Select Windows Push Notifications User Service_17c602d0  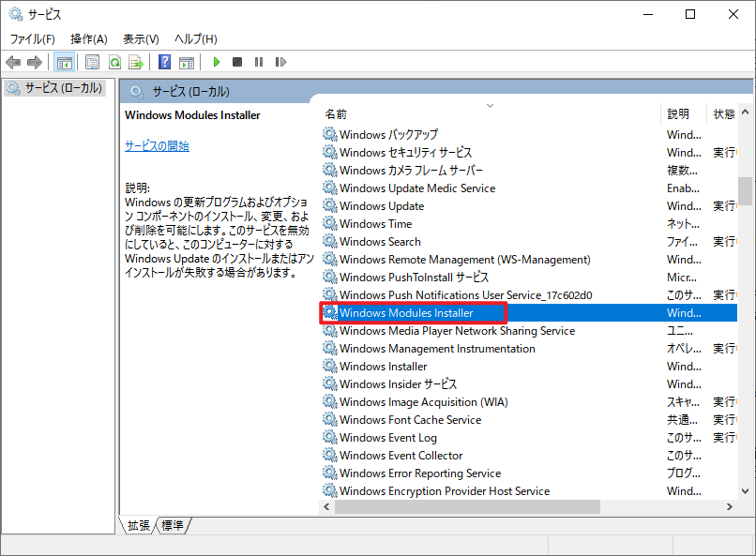click(x=529, y=294)
